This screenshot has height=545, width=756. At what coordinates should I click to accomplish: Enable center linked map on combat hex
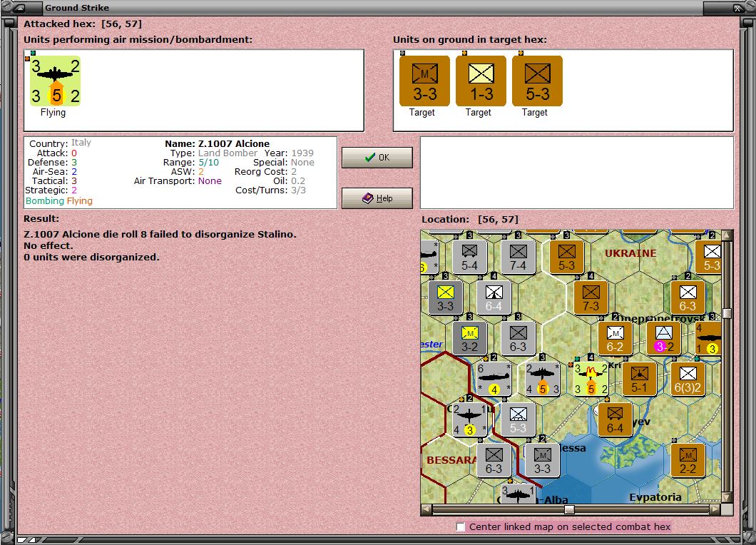tap(461, 526)
